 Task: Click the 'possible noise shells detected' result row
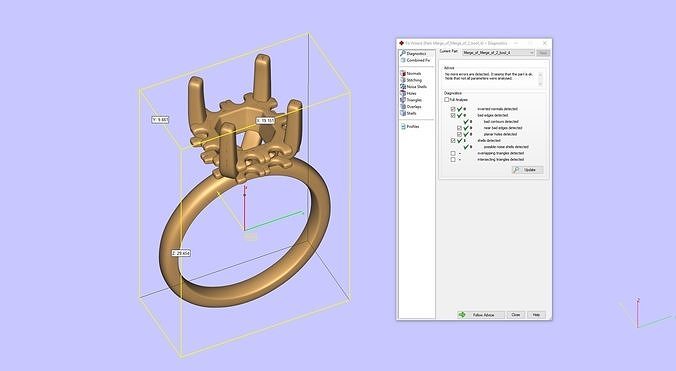coord(496,147)
